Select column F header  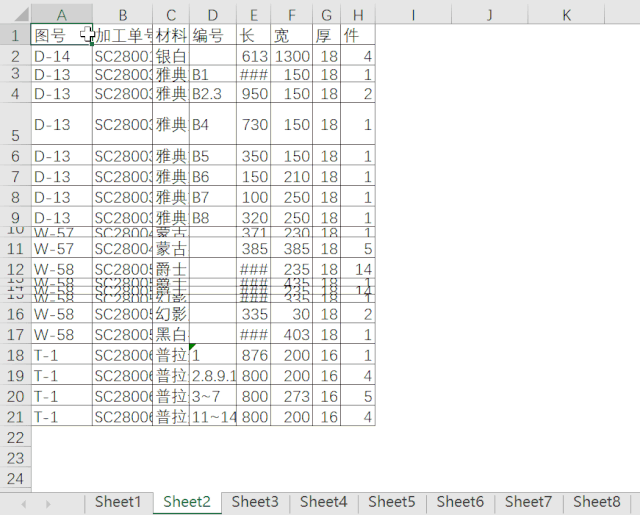(x=291, y=15)
